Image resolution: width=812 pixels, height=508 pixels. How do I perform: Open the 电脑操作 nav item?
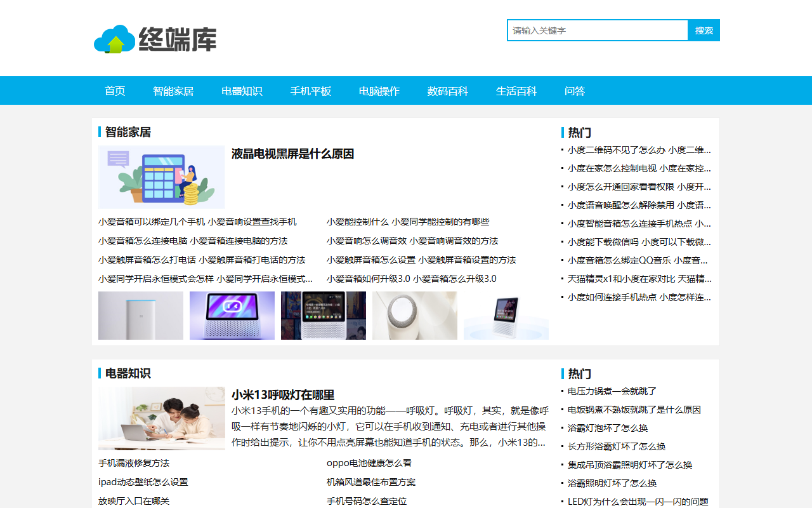[379, 91]
